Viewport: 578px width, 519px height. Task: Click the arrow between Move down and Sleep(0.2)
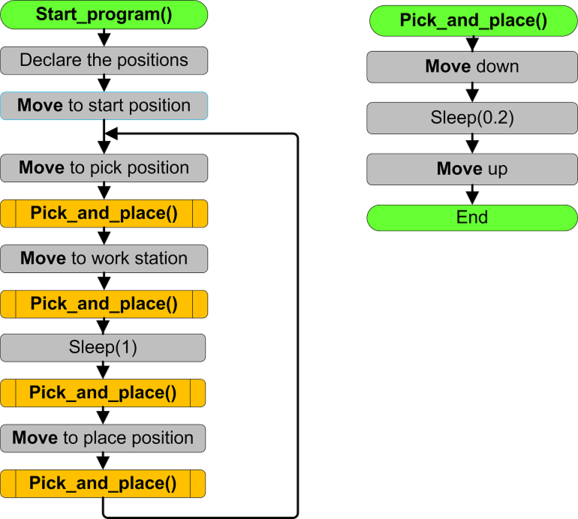[472, 93]
